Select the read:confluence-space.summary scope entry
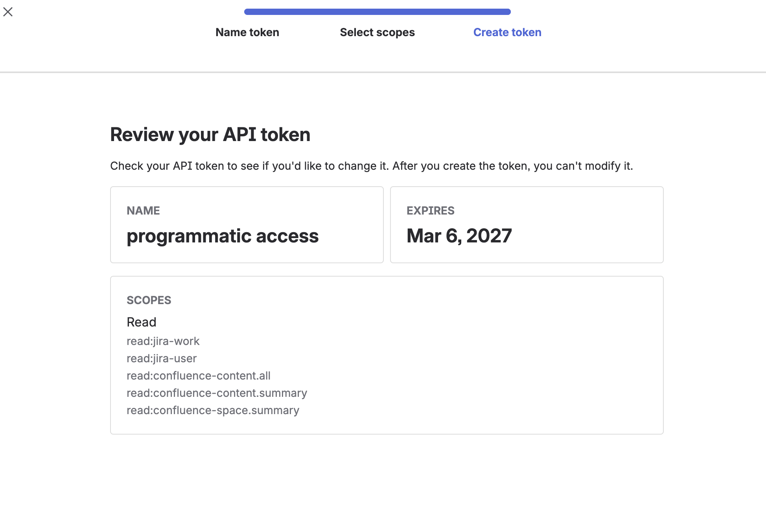 [x=213, y=410]
